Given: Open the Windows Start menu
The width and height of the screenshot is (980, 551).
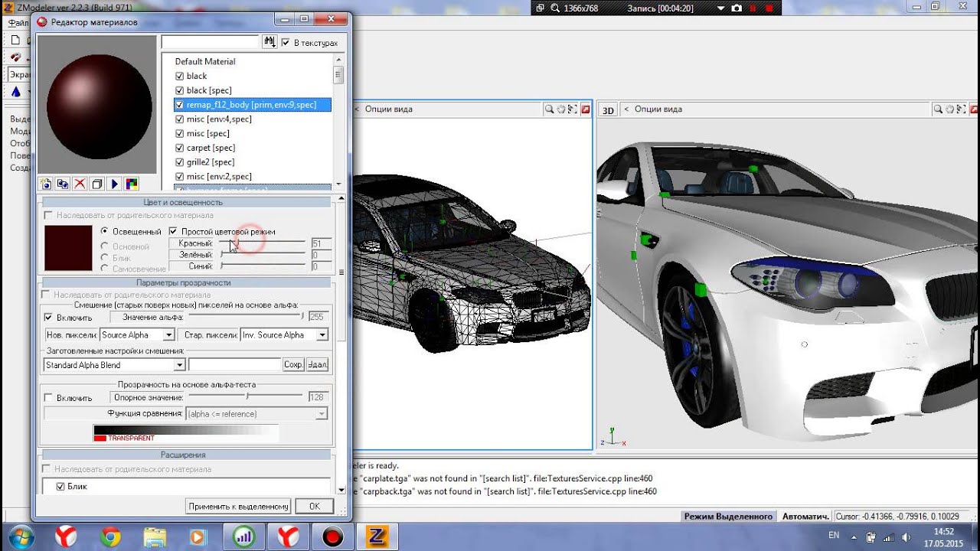Looking at the screenshot, I should [21, 536].
